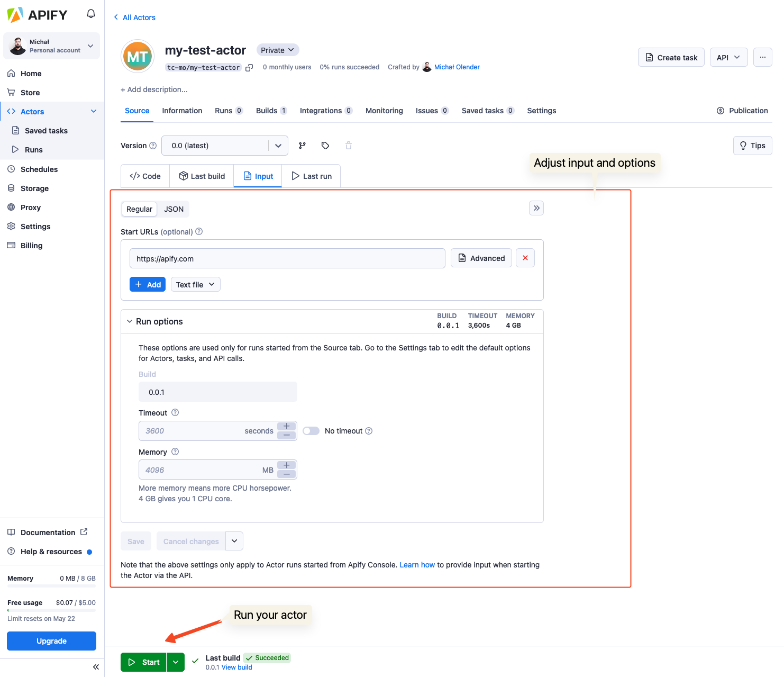
Task: Click the version tag icon
Action: click(x=325, y=146)
